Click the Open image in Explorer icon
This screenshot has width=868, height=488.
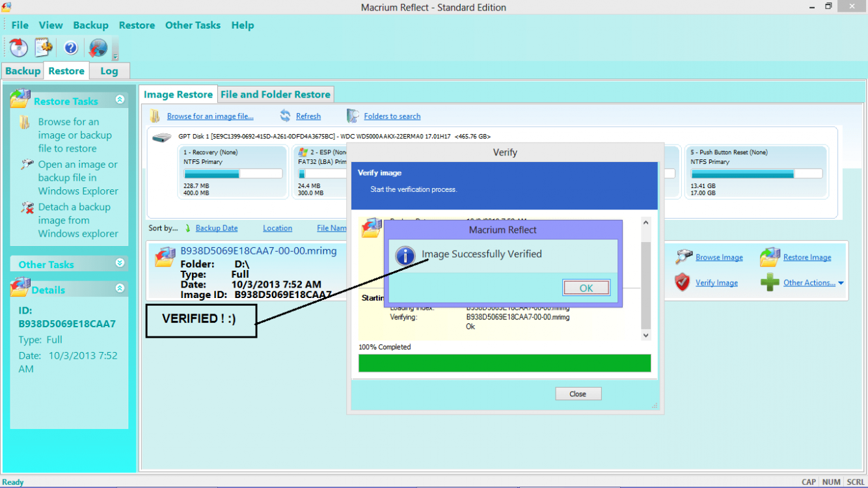point(27,164)
